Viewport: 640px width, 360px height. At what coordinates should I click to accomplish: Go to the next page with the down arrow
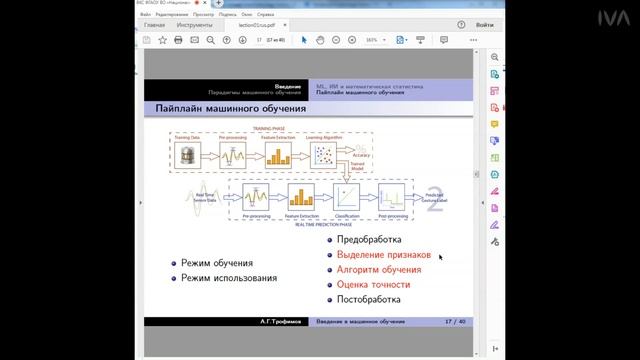(x=242, y=40)
